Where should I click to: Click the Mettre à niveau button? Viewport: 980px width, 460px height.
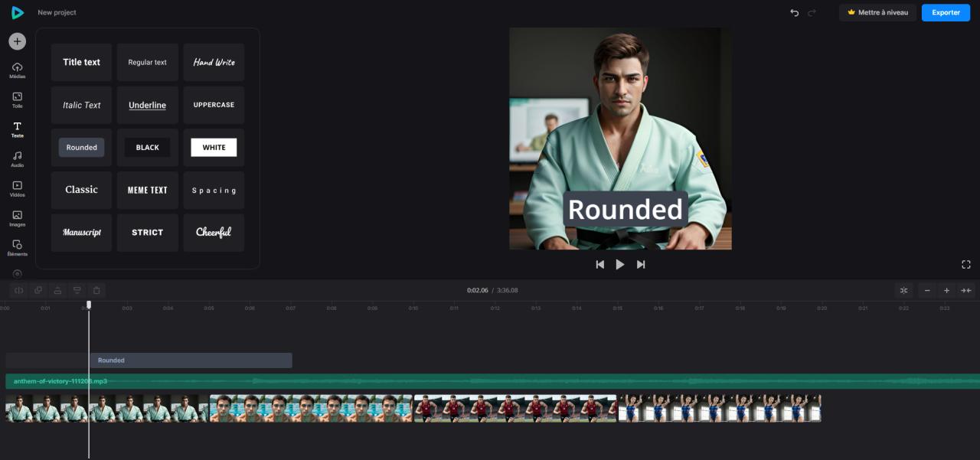click(877, 12)
